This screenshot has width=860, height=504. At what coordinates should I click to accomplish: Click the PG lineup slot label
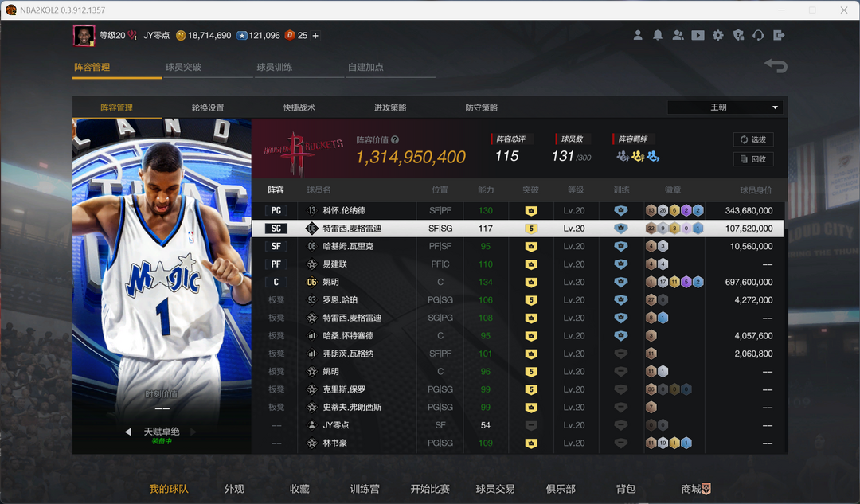276,210
